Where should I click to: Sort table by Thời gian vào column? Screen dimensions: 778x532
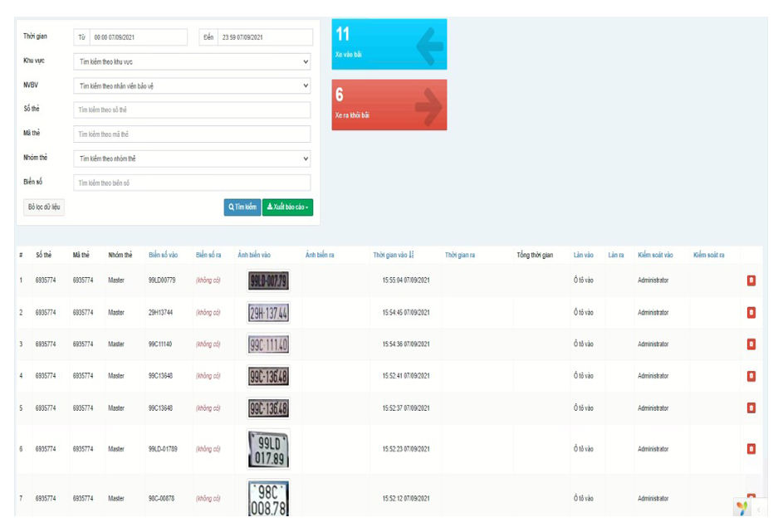point(393,256)
